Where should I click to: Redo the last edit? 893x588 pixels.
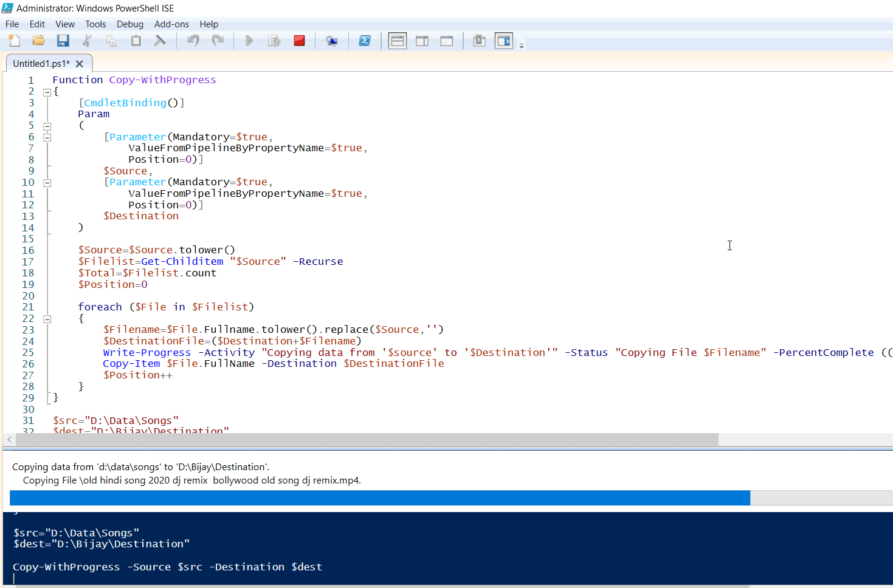pyautogui.click(x=218, y=40)
